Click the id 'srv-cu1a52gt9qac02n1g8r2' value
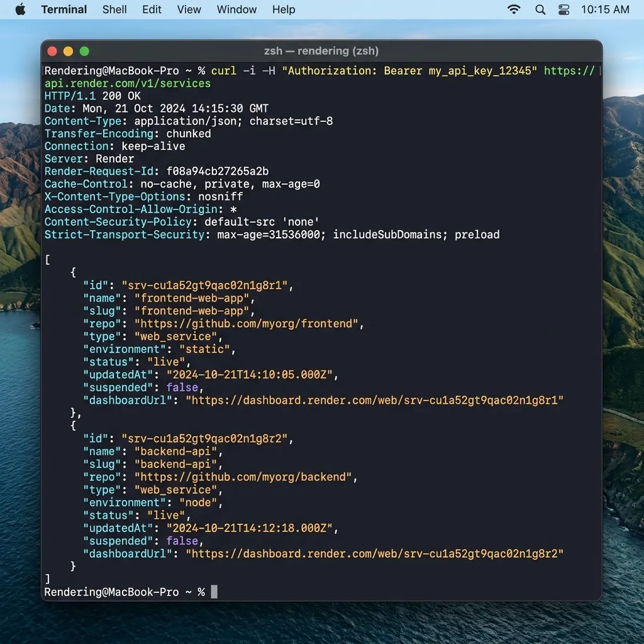 tap(204, 439)
